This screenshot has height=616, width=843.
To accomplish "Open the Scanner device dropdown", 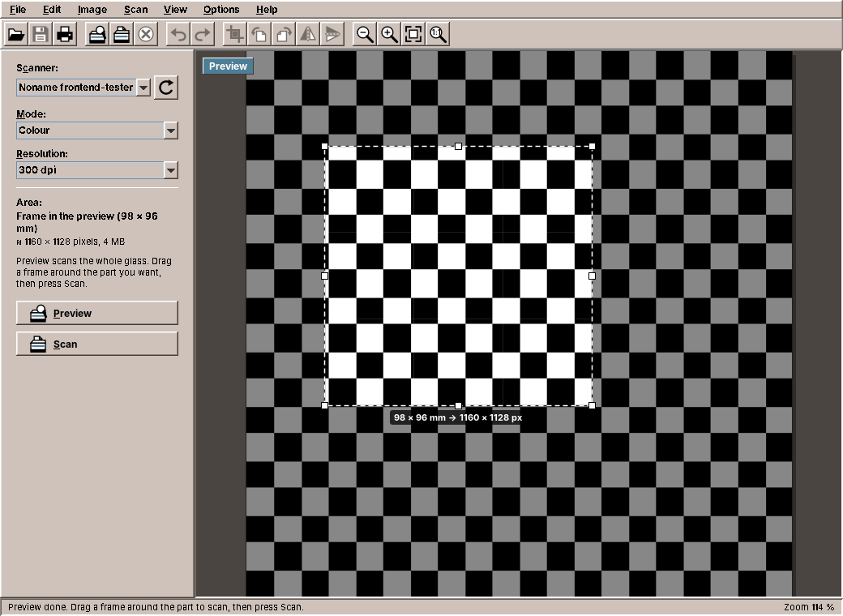I will (83, 87).
